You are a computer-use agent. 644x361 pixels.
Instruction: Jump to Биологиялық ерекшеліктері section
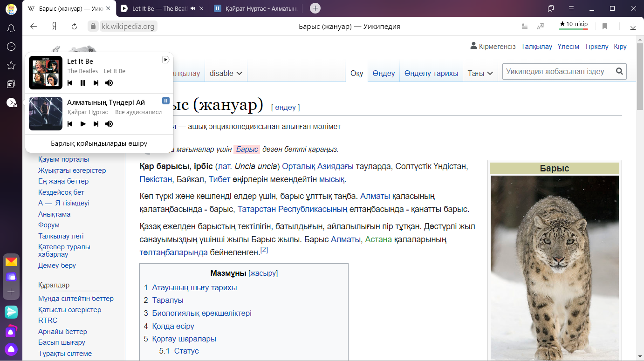202,313
